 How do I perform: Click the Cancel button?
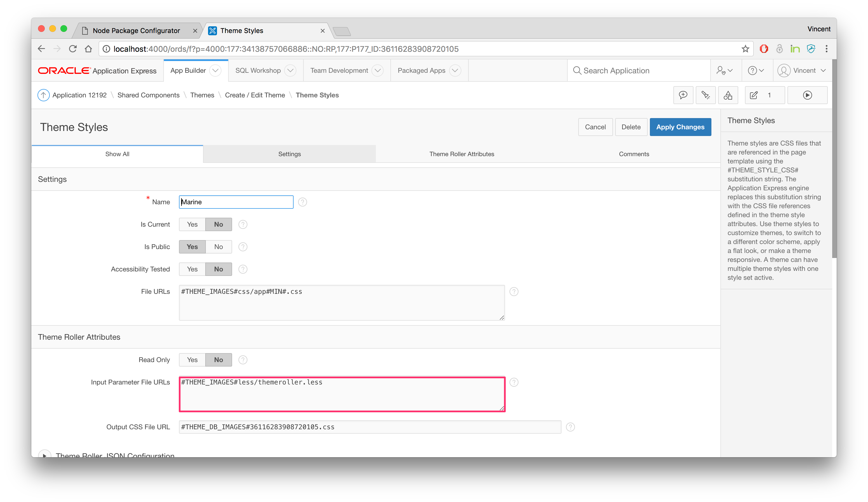click(595, 127)
